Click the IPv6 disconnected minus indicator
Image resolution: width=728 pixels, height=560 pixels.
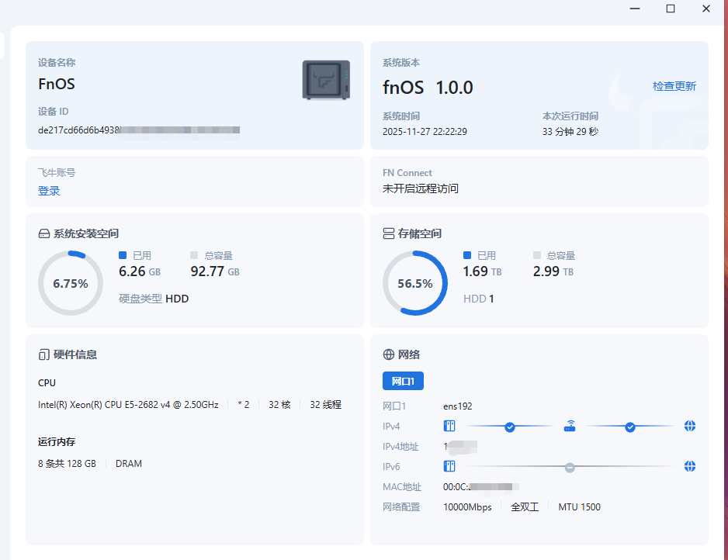click(570, 467)
